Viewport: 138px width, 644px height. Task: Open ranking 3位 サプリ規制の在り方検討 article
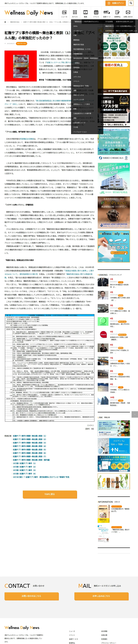click(120, 312)
